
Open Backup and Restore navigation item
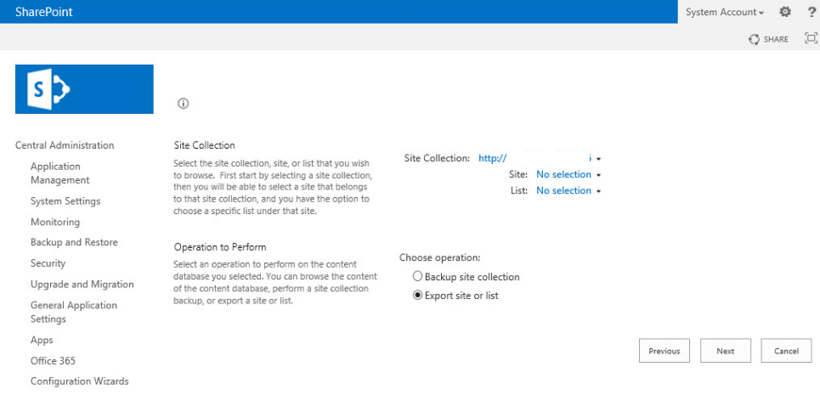pyautogui.click(x=74, y=242)
